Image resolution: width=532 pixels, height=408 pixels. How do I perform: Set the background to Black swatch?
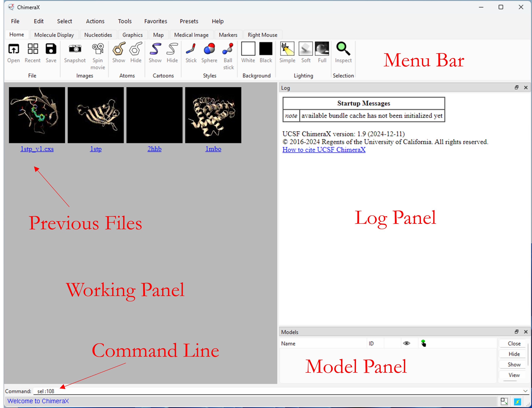tap(266, 49)
